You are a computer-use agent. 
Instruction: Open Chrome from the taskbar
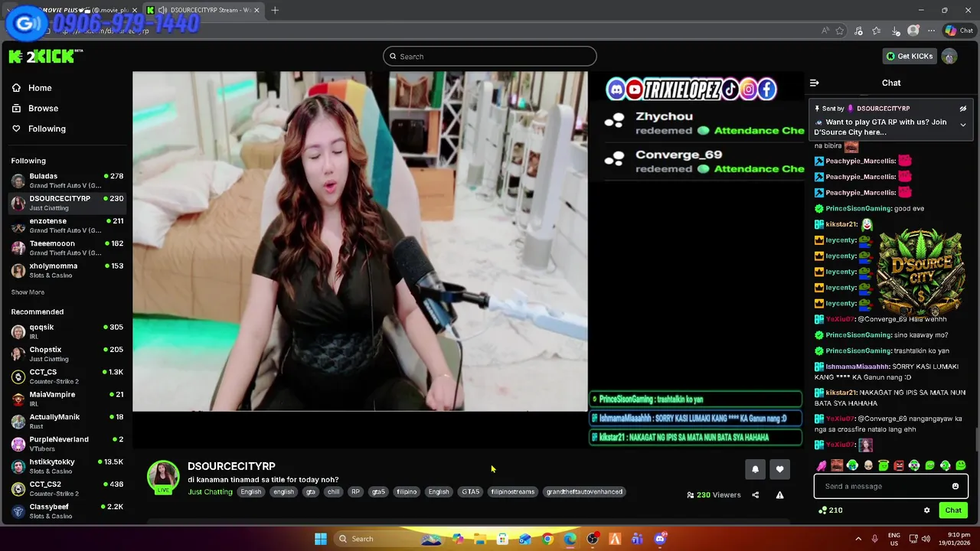(547, 539)
